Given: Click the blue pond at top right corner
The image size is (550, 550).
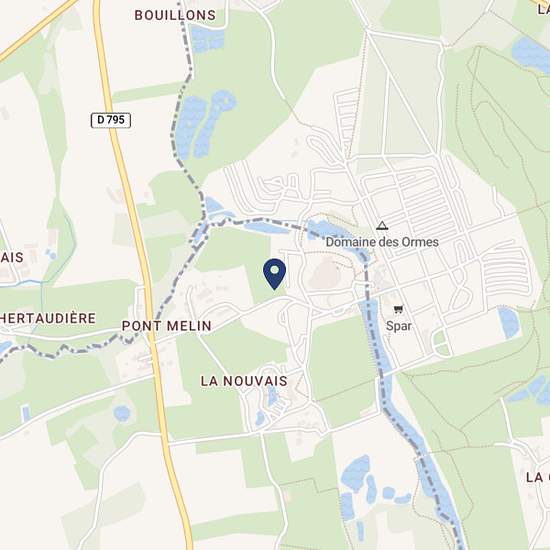Looking at the screenshot, I should (x=530, y=54).
